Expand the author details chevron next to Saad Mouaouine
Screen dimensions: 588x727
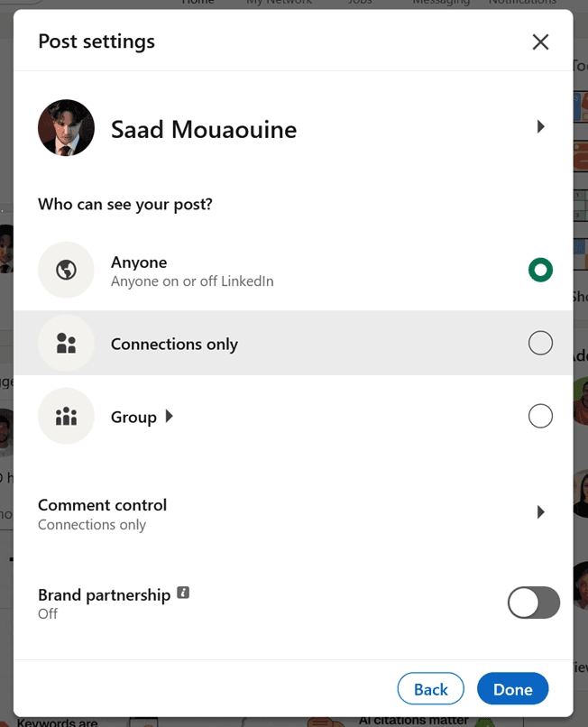click(542, 128)
